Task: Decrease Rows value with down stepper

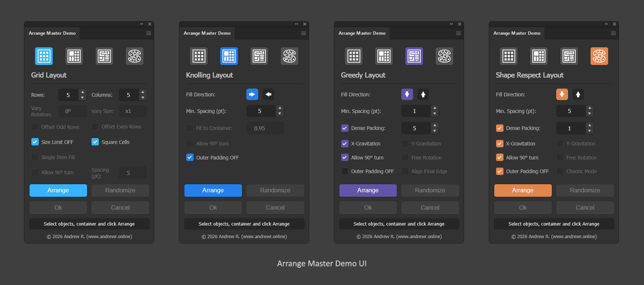Action: click(x=83, y=98)
